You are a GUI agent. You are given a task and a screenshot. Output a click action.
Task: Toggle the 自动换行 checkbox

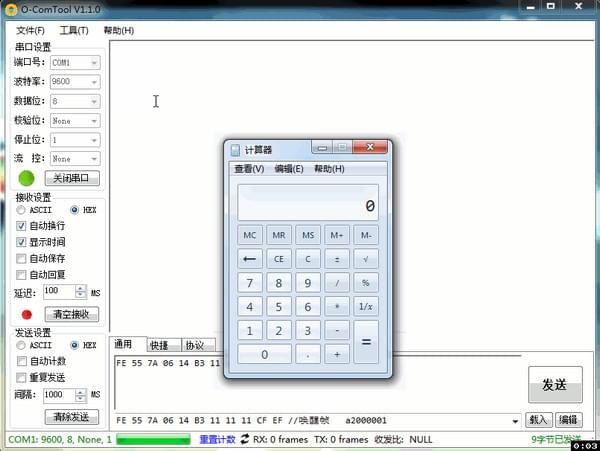(x=21, y=226)
